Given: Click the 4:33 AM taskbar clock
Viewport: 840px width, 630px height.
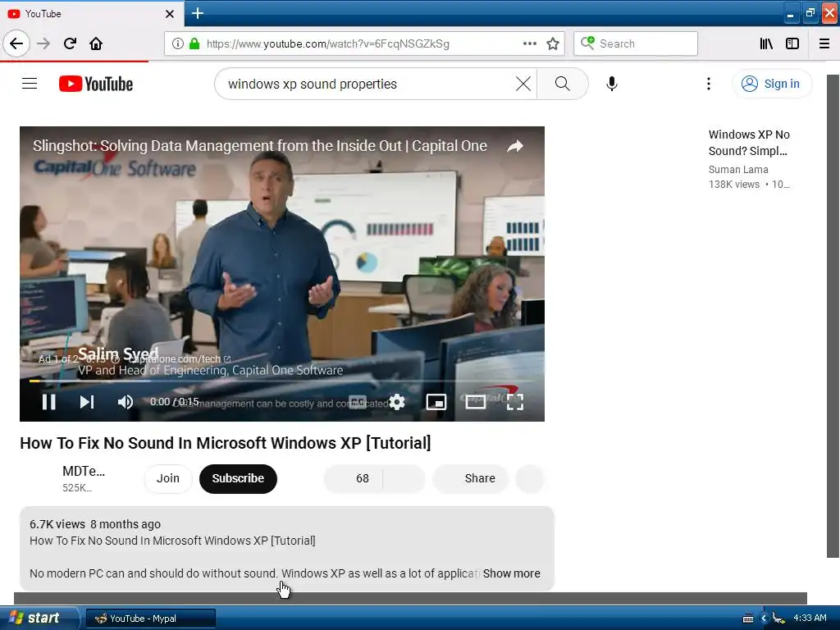Looking at the screenshot, I should click(x=810, y=619).
